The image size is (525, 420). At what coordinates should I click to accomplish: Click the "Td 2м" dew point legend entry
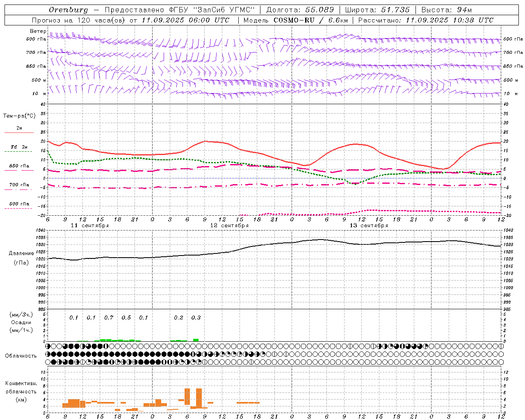[x=19, y=147]
